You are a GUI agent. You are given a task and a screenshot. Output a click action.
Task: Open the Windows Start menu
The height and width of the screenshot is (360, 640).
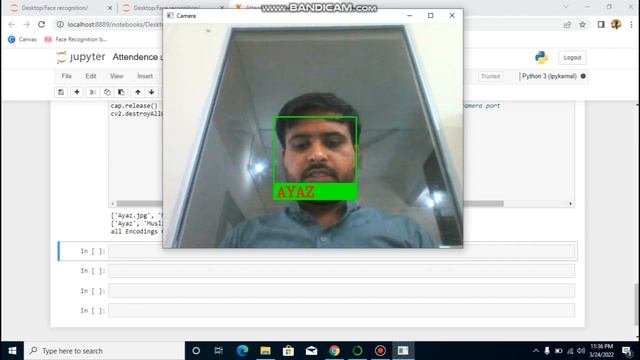[x=12, y=351]
